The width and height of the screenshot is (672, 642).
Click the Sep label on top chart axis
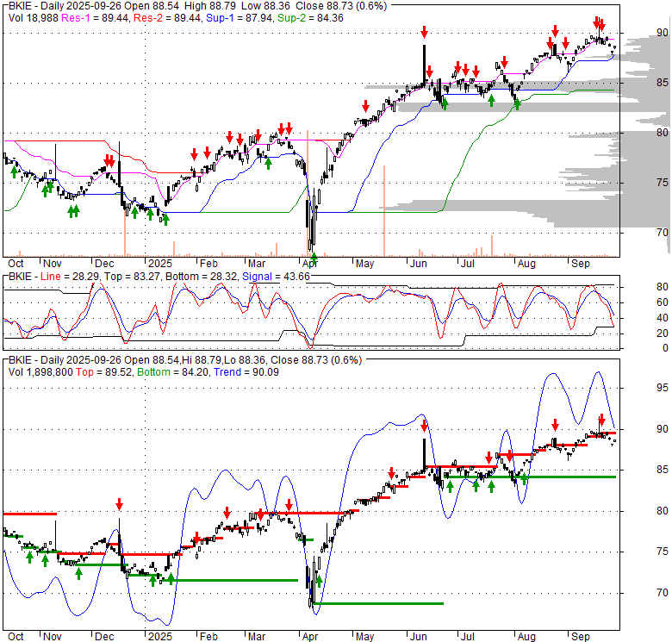pyautogui.click(x=581, y=264)
